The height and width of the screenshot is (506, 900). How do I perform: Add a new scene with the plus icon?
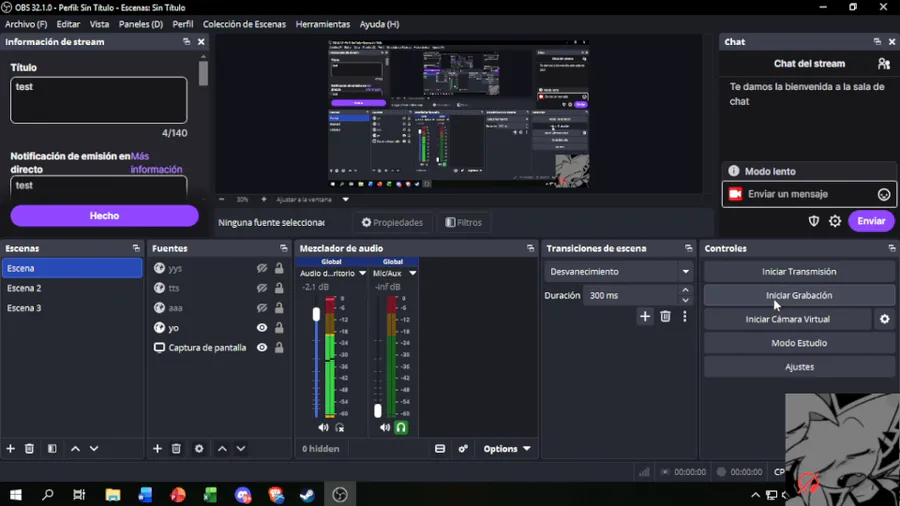pyautogui.click(x=10, y=449)
